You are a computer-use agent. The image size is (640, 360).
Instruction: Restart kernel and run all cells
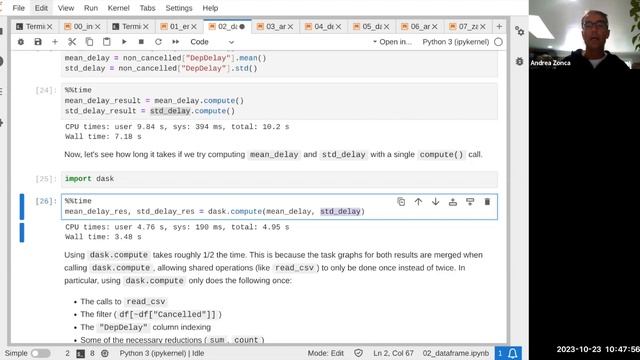(176, 42)
